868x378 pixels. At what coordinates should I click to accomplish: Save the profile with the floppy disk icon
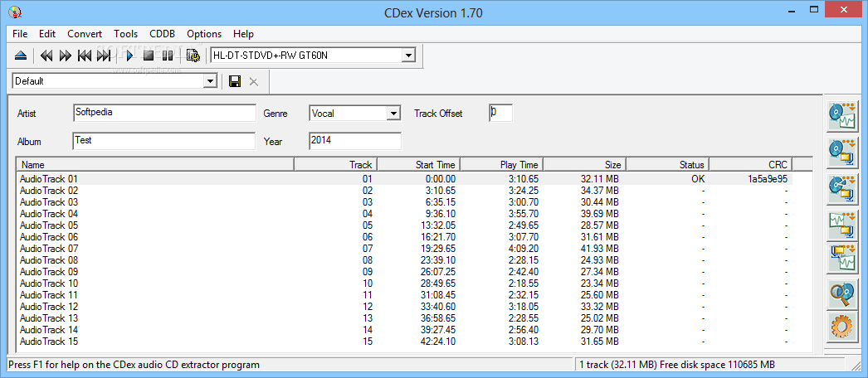click(235, 82)
